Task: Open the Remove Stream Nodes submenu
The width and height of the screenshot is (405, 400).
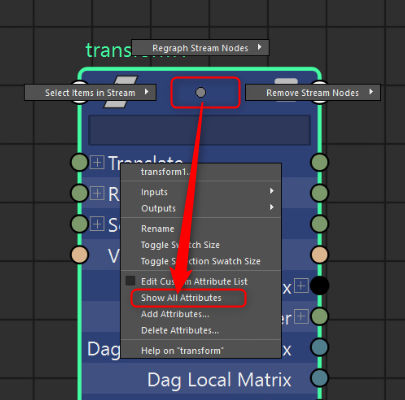Action: tap(313, 92)
